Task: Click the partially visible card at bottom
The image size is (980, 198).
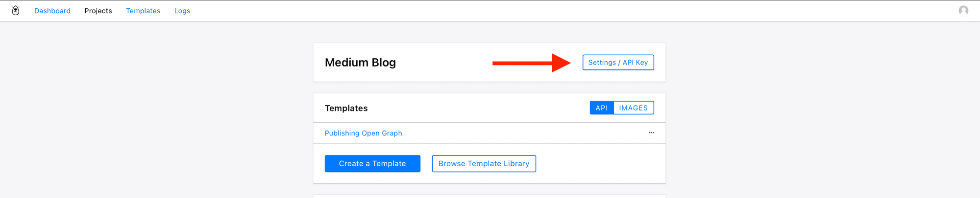Action: (x=490, y=197)
